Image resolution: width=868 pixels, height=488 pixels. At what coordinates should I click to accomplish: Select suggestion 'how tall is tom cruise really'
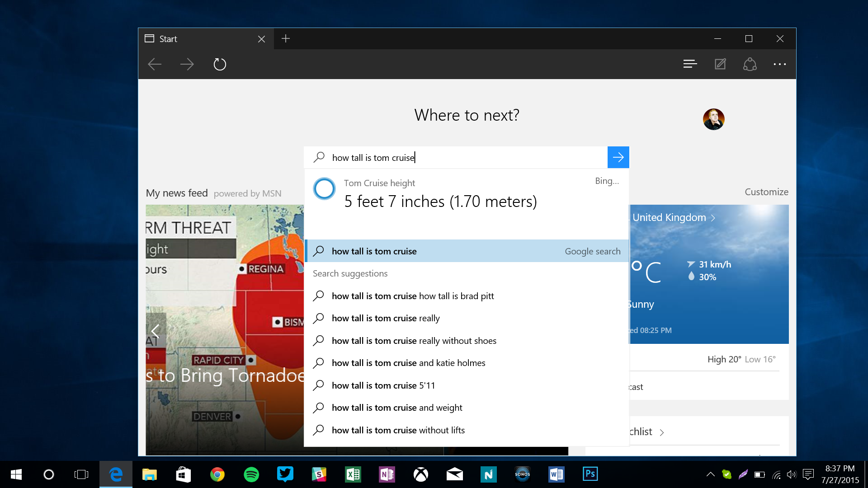pyautogui.click(x=386, y=318)
